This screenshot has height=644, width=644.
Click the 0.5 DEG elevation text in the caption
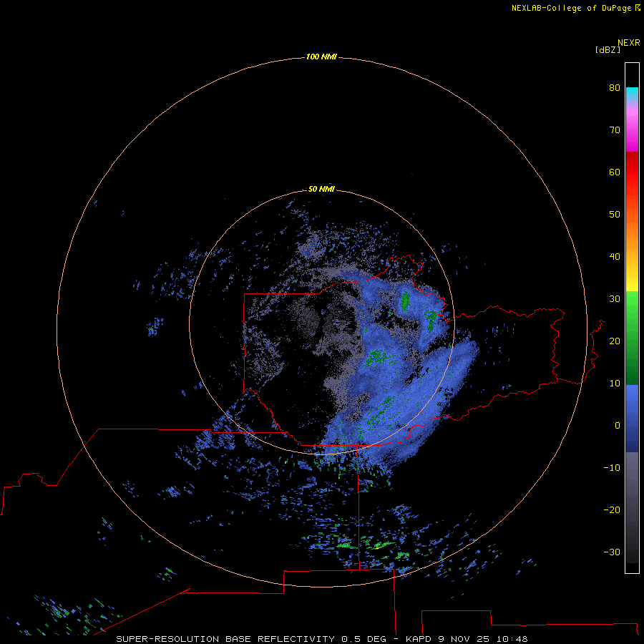pyautogui.click(x=364, y=639)
